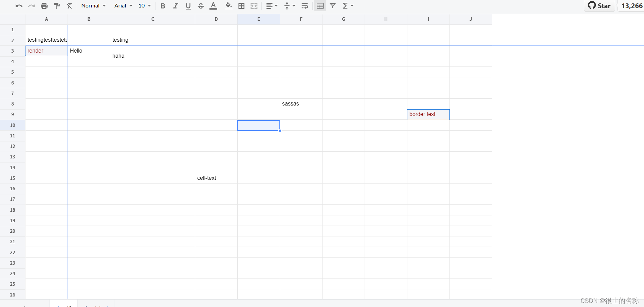Toggle italic formatting
This screenshot has width=644, height=307.
click(176, 6)
